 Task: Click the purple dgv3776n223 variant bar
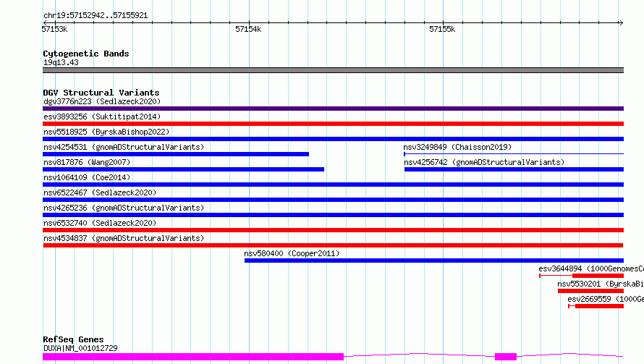[x=333, y=109]
